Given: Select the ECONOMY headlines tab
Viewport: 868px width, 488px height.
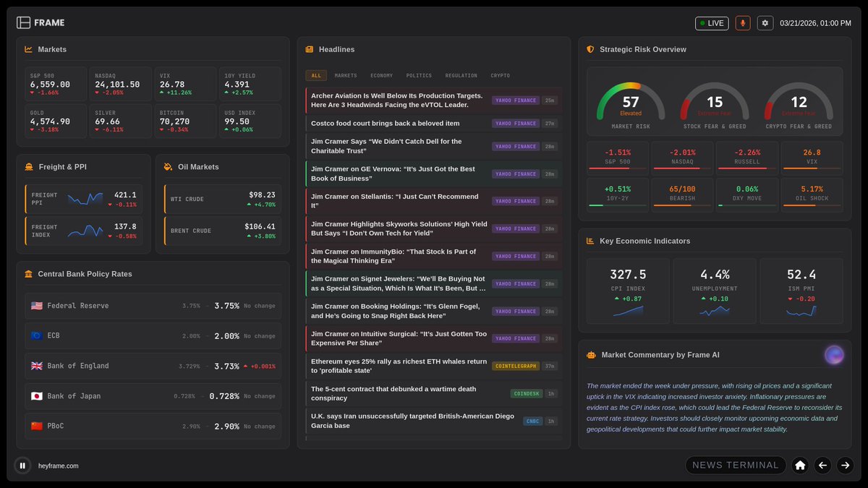Looking at the screenshot, I should point(382,75).
